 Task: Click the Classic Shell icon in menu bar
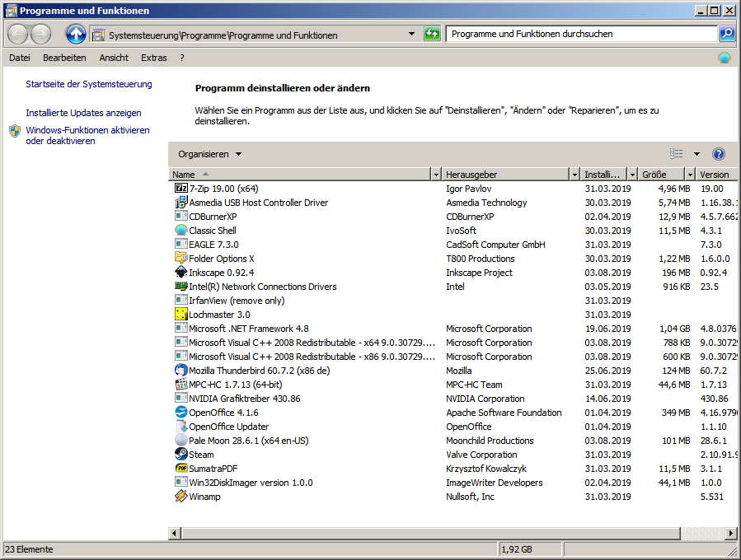(725, 58)
